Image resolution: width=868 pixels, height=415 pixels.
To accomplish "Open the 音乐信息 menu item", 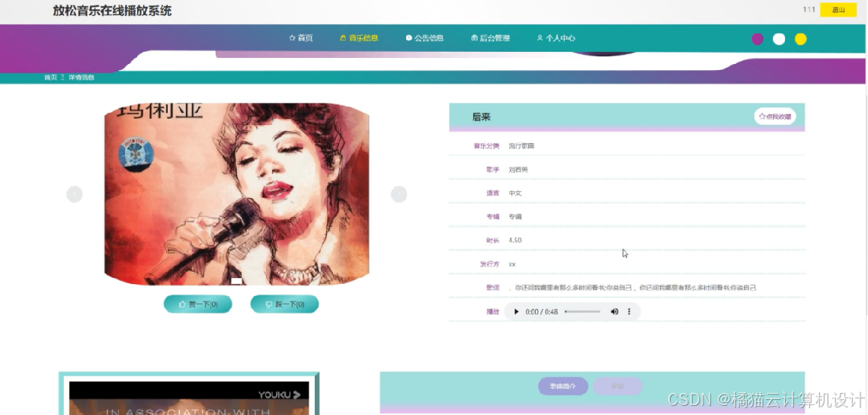I will (359, 38).
